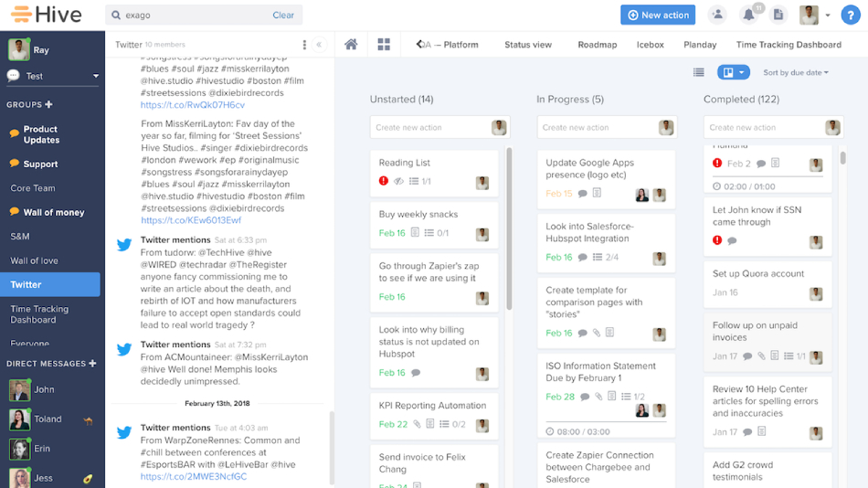Open link t.co/KEw6013Ewf in Twitter feed

[x=191, y=220]
